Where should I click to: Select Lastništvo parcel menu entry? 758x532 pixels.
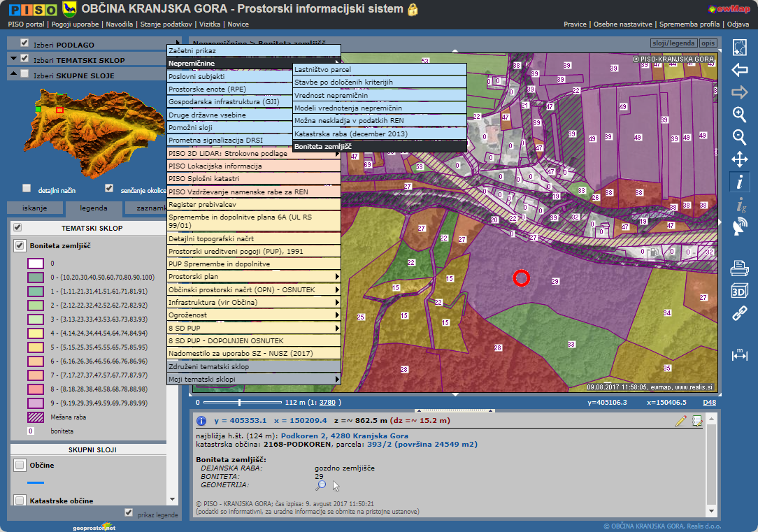pos(322,70)
